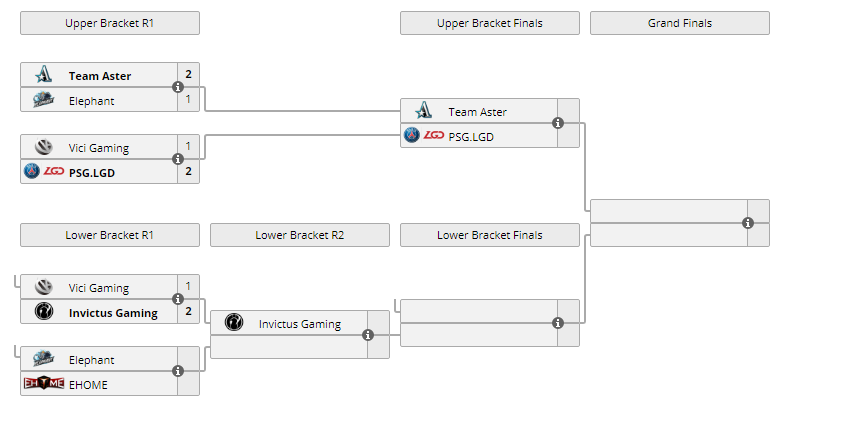Open info icon for Team Aster vs Elephant match
Image resolution: width=854 pixels, height=423 pixels.
[178, 87]
